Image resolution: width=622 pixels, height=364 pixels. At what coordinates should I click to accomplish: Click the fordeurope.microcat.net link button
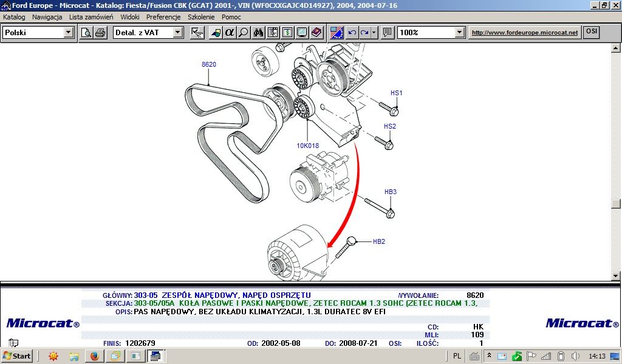click(x=525, y=33)
